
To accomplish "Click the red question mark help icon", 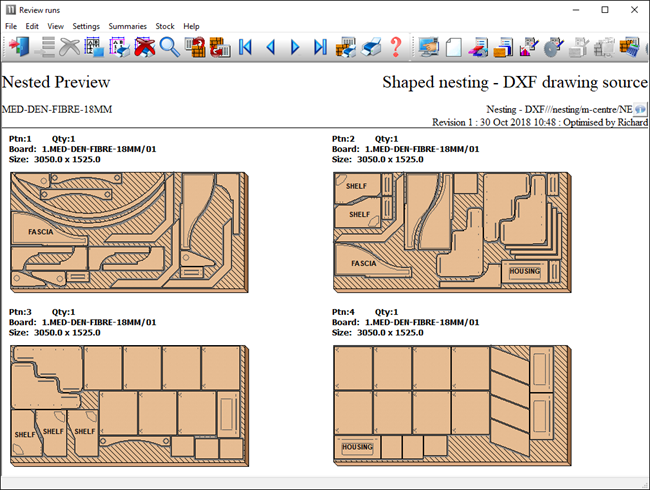I will pyautogui.click(x=396, y=47).
